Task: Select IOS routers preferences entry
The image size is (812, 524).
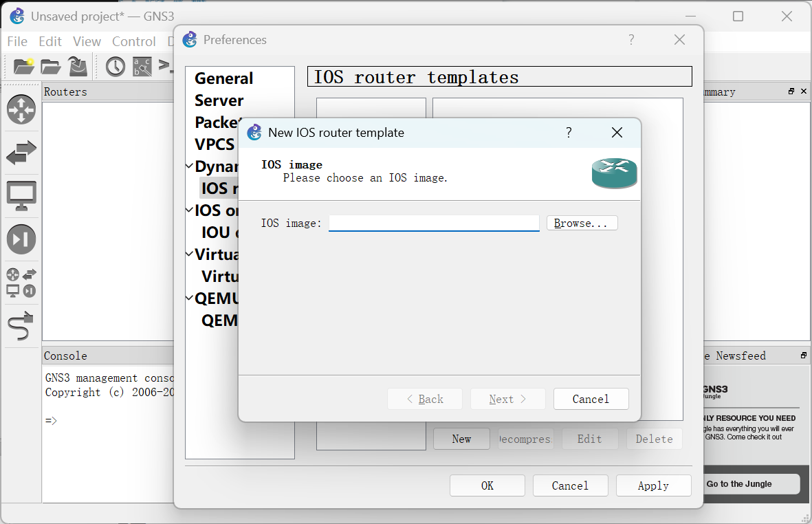Action: pos(219,188)
